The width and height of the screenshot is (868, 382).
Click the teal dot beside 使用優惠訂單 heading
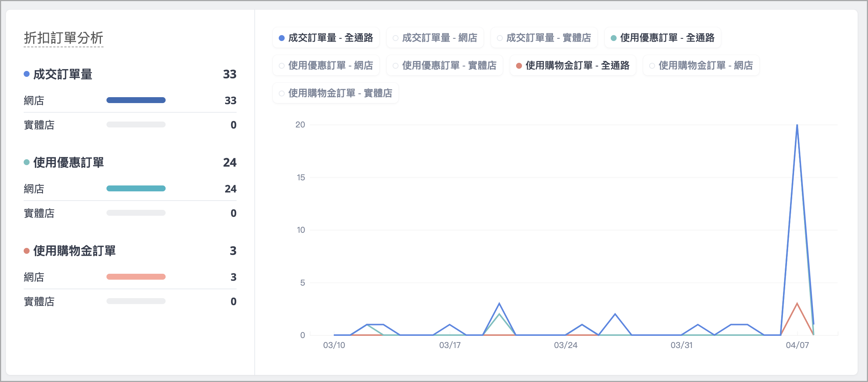[x=27, y=162]
